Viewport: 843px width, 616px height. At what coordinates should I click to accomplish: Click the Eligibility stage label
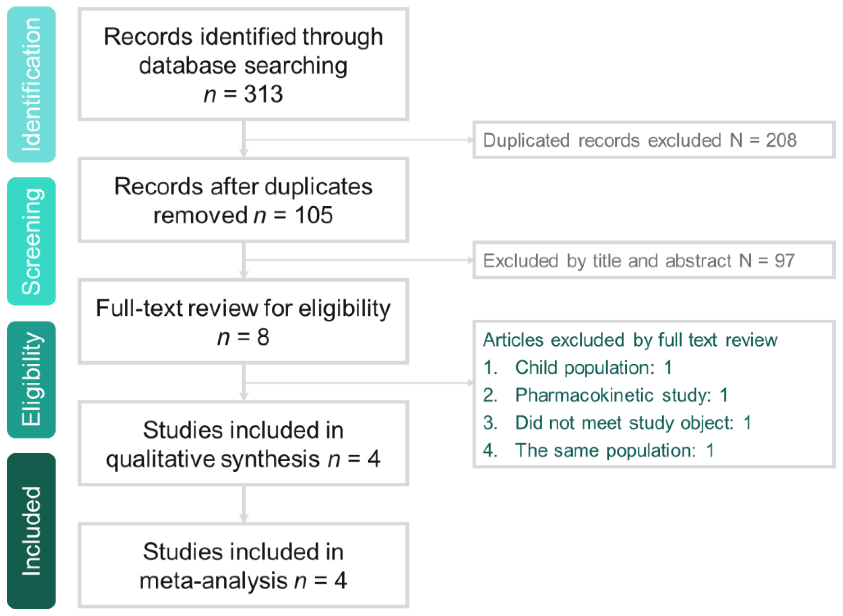click(x=31, y=379)
